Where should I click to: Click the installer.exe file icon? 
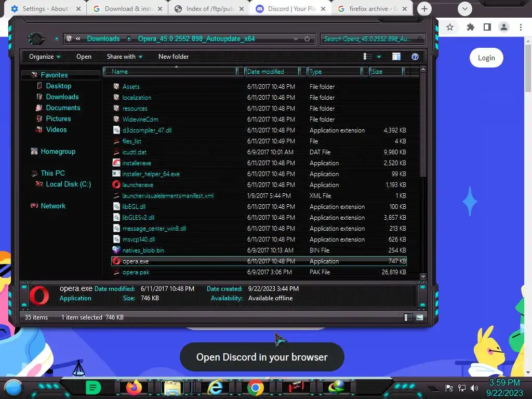click(x=116, y=163)
